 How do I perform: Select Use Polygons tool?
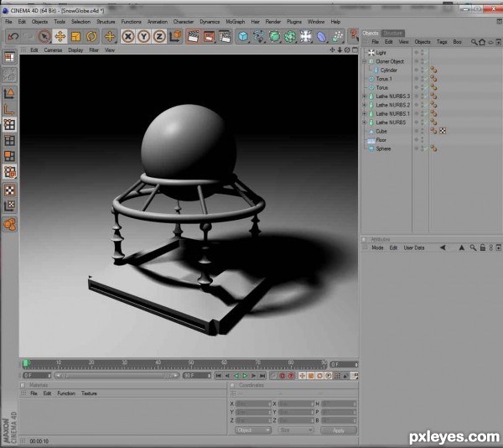click(x=9, y=156)
